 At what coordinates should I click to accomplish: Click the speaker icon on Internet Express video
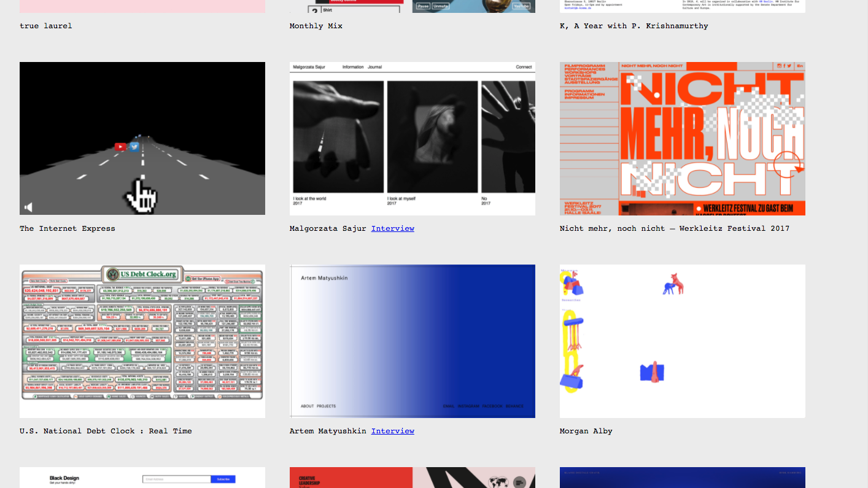[x=28, y=207]
